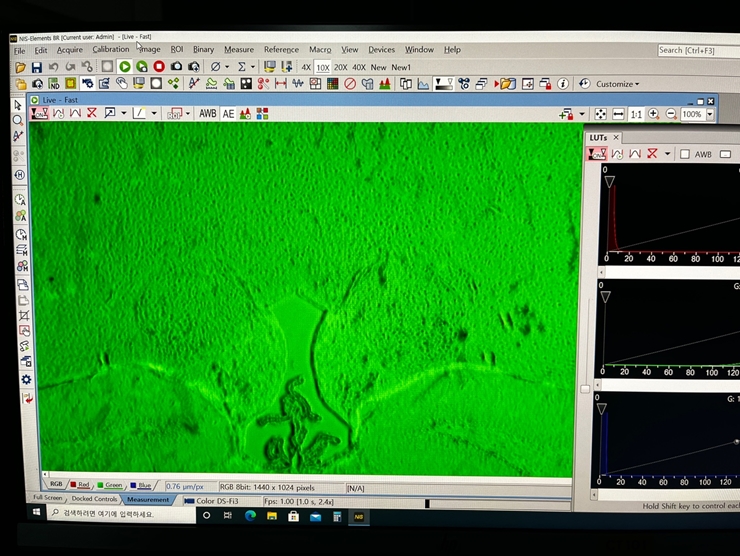Open the ROI dropdown arrow in Live toolbar

(x=187, y=114)
